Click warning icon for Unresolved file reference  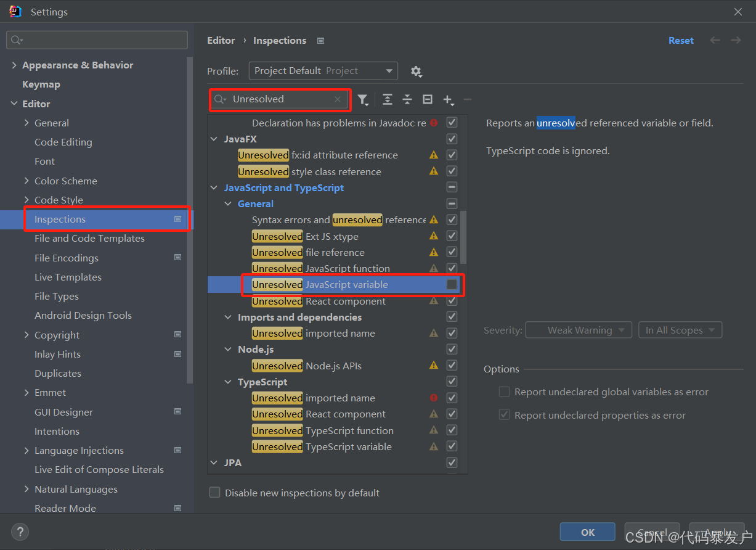(x=434, y=252)
